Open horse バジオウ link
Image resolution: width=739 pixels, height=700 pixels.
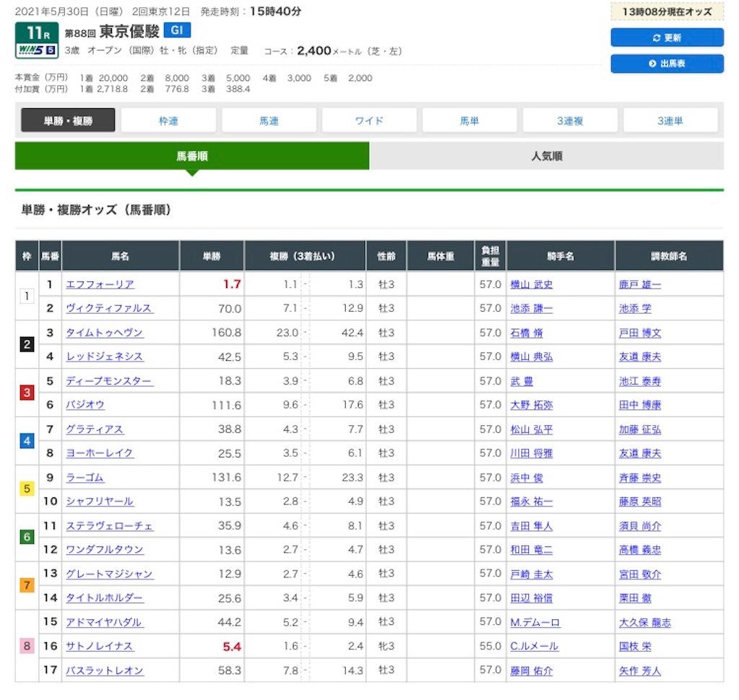85,404
